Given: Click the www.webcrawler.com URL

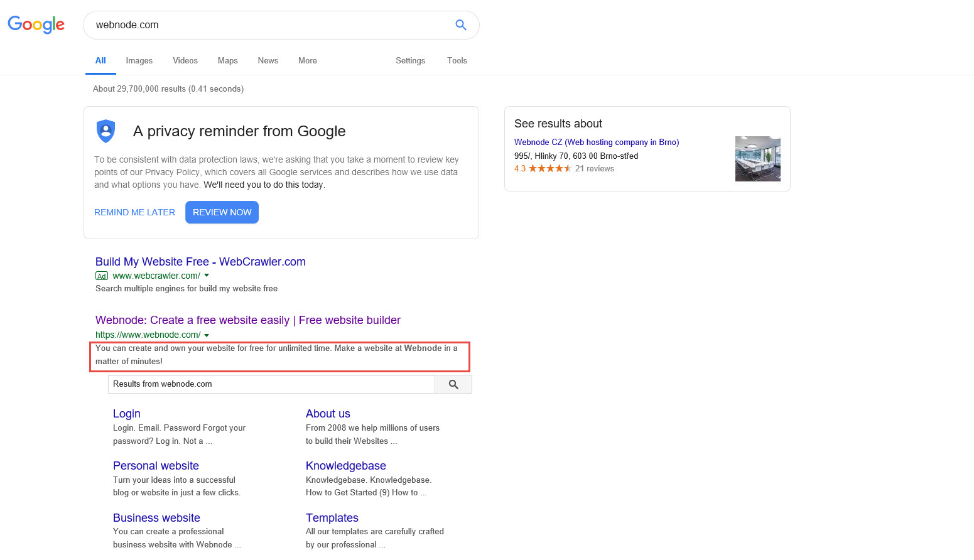Looking at the screenshot, I should pos(156,276).
